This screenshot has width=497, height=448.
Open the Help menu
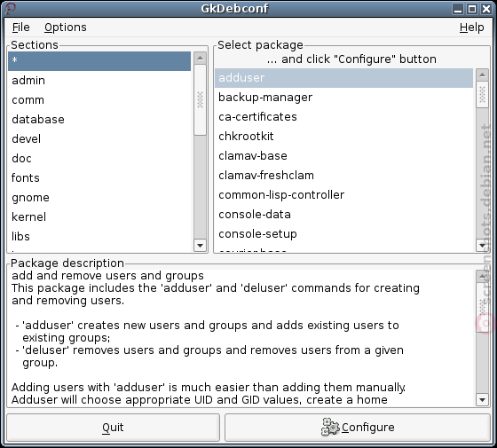point(471,28)
